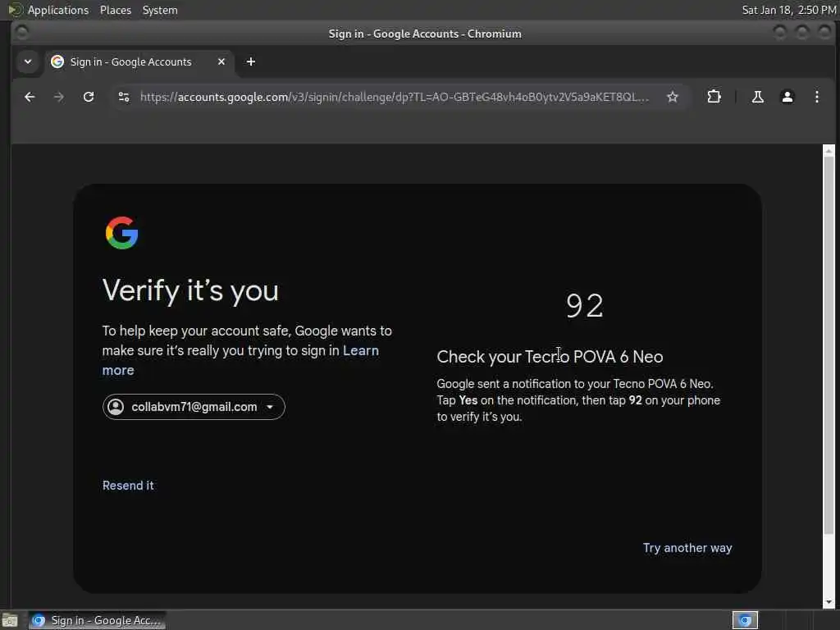The height and width of the screenshot is (630, 840).
Task: Select Sign in - Google Acc... taskbar entry
Action: 97,620
